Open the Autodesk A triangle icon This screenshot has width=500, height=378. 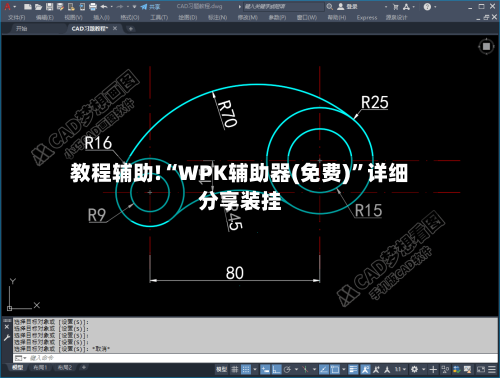click(x=406, y=7)
